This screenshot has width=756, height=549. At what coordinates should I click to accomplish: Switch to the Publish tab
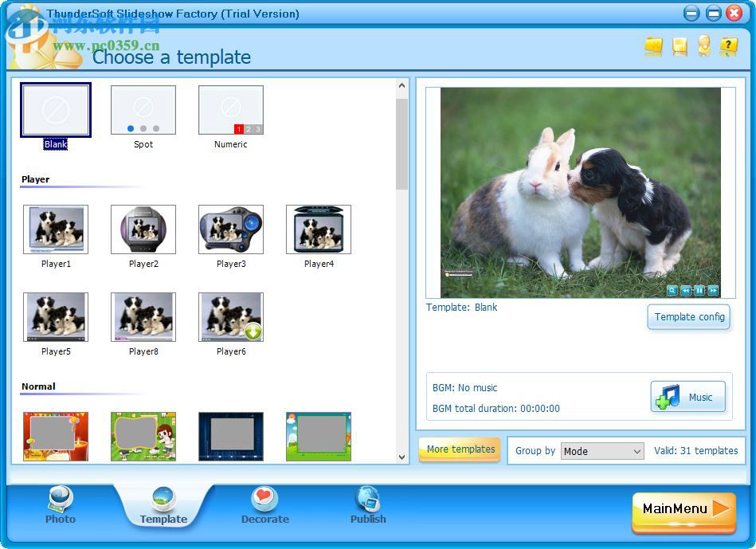pos(367,506)
